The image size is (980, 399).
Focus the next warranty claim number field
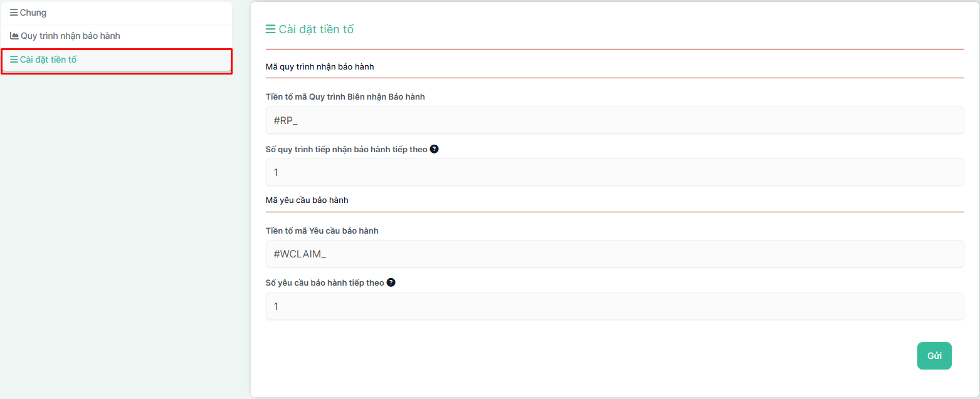[x=614, y=306]
